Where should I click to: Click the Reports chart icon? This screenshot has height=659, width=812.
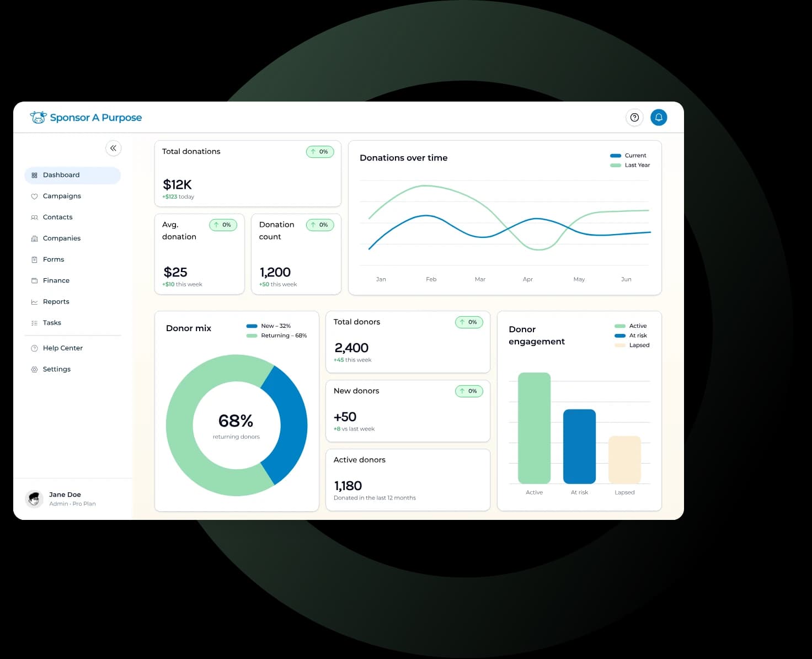34,302
